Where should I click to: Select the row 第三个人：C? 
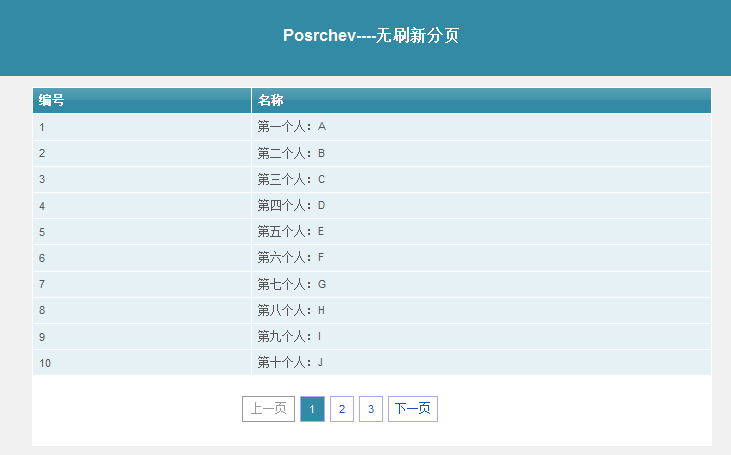coord(372,179)
